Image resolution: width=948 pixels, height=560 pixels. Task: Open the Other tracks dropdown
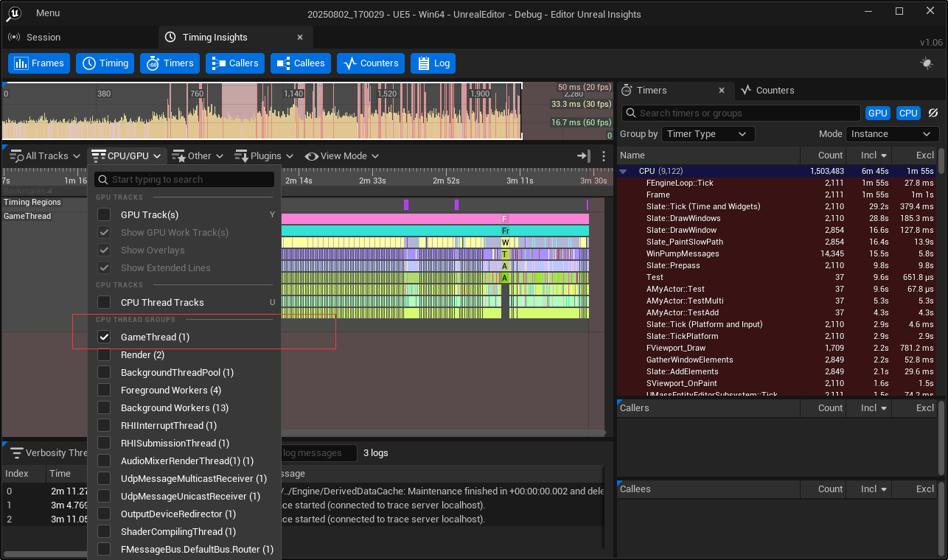tap(198, 156)
